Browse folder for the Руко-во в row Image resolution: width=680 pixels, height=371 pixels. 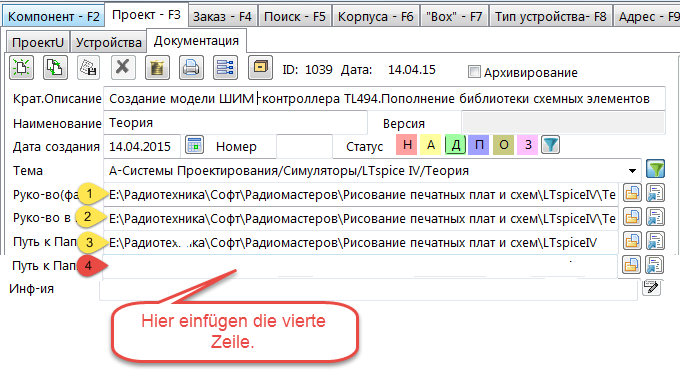click(632, 217)
